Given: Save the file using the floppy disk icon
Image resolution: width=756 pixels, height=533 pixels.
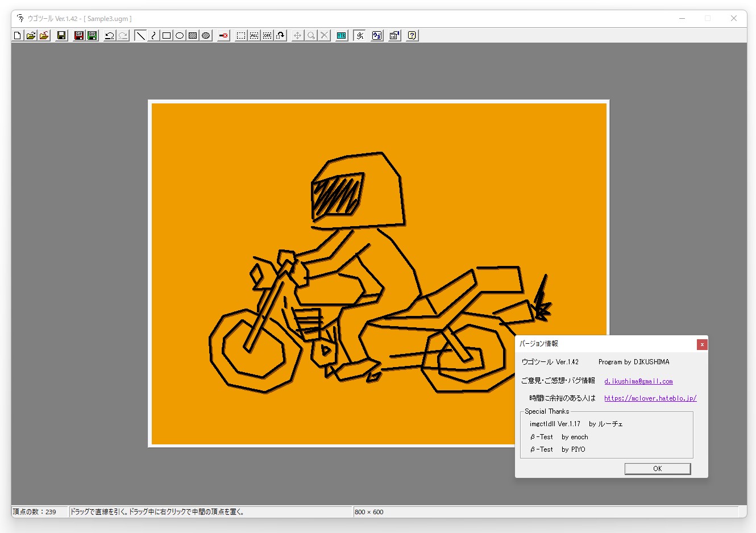Looking at the screenshot, I should [x=61, y=35].
